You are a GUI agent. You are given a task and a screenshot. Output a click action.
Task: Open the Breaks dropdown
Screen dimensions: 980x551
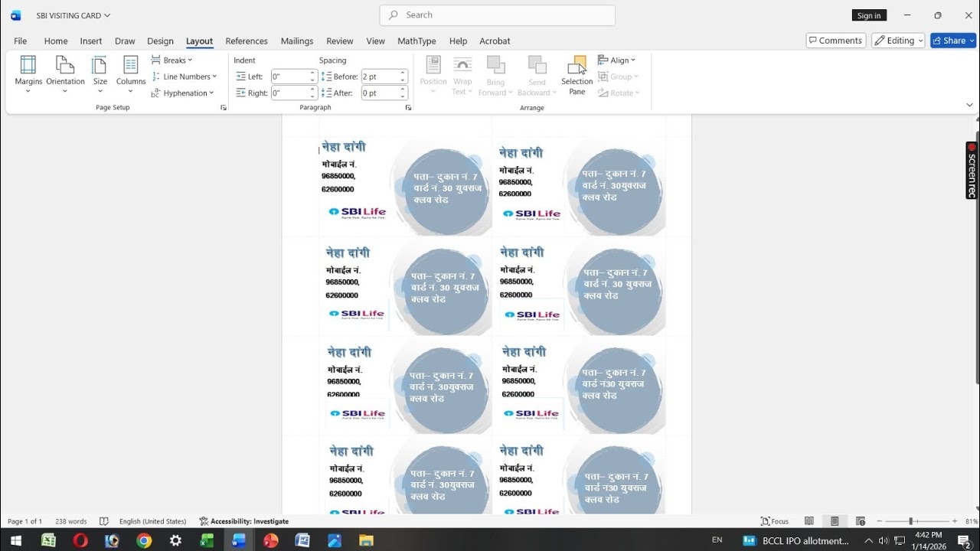pos(171,60)
